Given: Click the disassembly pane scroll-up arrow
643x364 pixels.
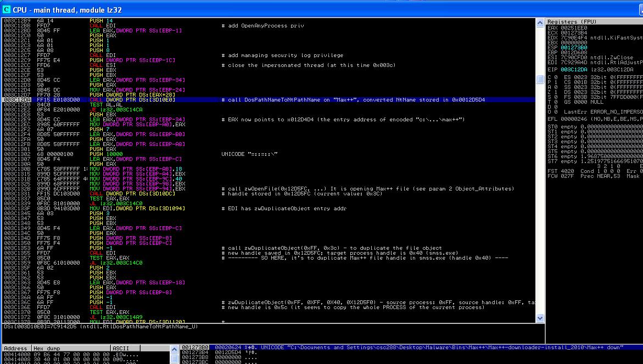Looking at the screenshot, I should pyautogui.click(x=540, y=23).
